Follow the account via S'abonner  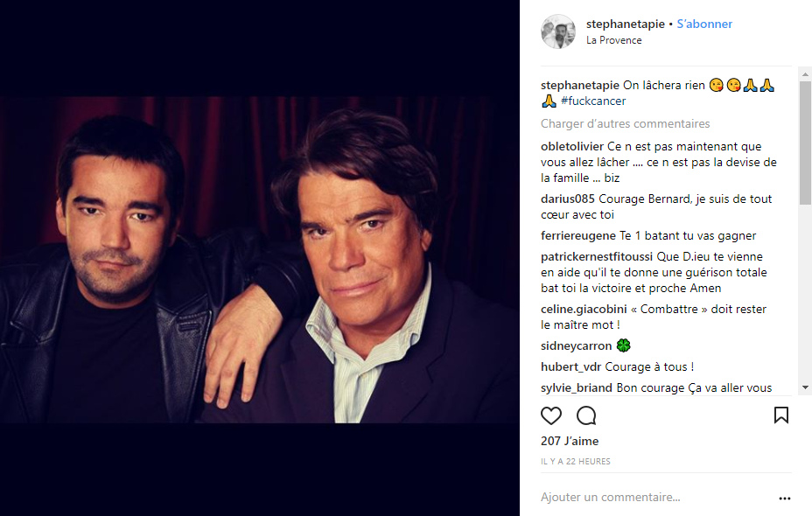click(x=704, y=24)
